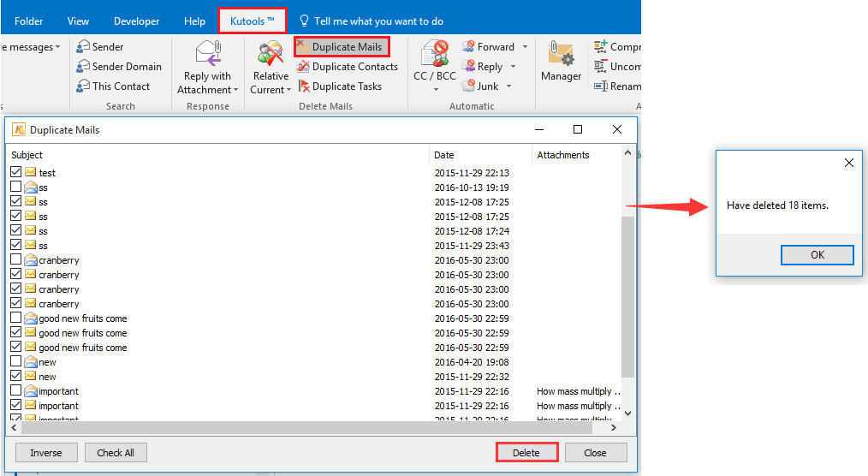868x476 pixels.
Task: Select the date 2016-10-13 19:19
Action: [x=472, y=187]
